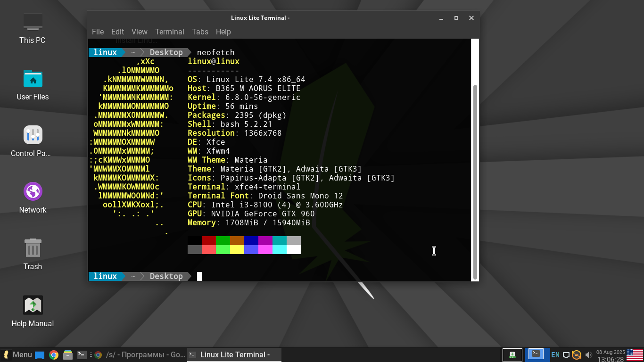Screen dimensions: 644x362
Task: Click the 'NVIDIA GeForce GTX 960' GPU text
Action: point(263,214)
